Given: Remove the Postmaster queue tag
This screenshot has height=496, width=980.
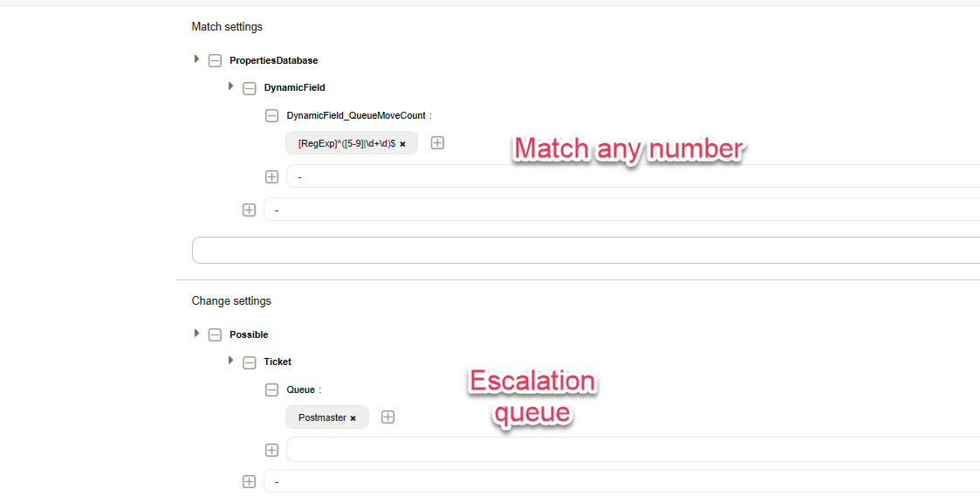Looking at the screenshot, I should pos(353,418).
